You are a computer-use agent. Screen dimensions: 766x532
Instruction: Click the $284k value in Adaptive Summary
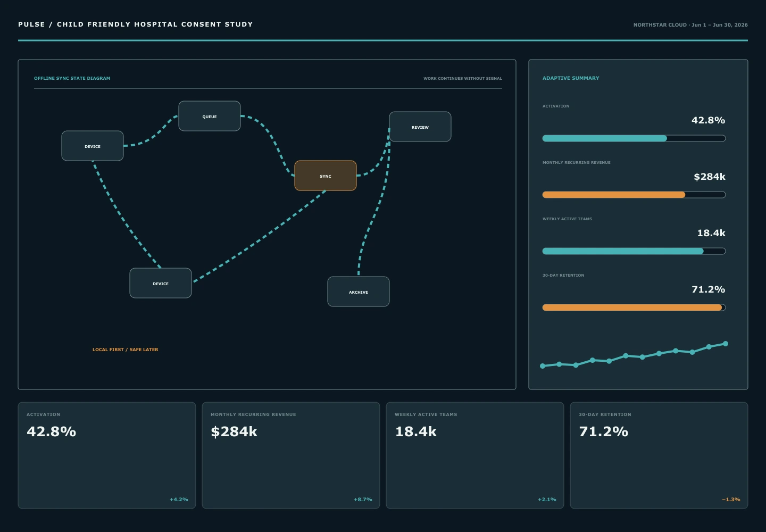click(x=710, y=177)
